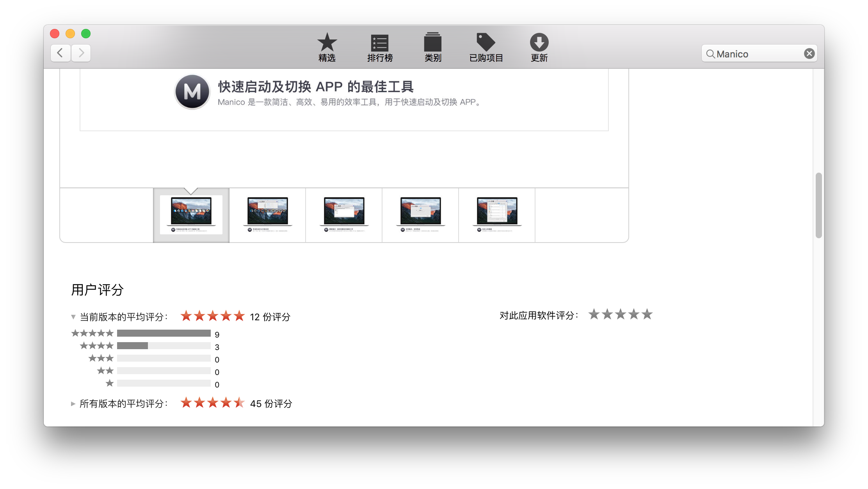
Task: Click the 5-star rating count bar
Action: (x=164, y=333)
